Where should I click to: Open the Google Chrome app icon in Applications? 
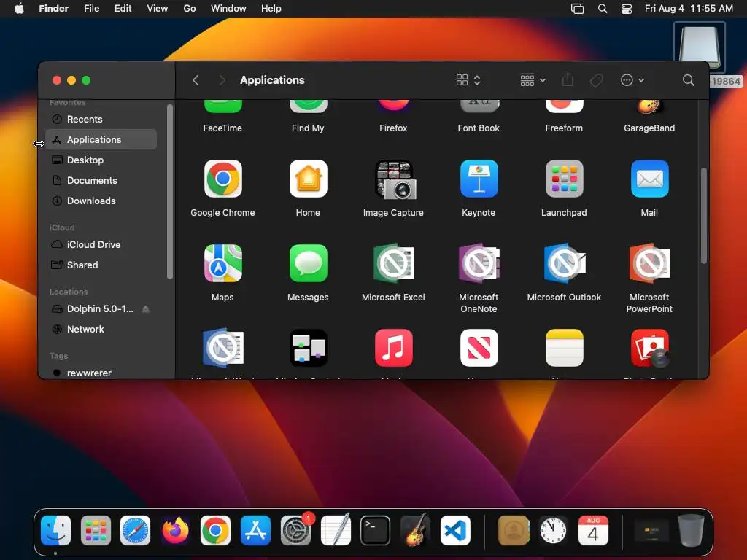coord(222,179)
